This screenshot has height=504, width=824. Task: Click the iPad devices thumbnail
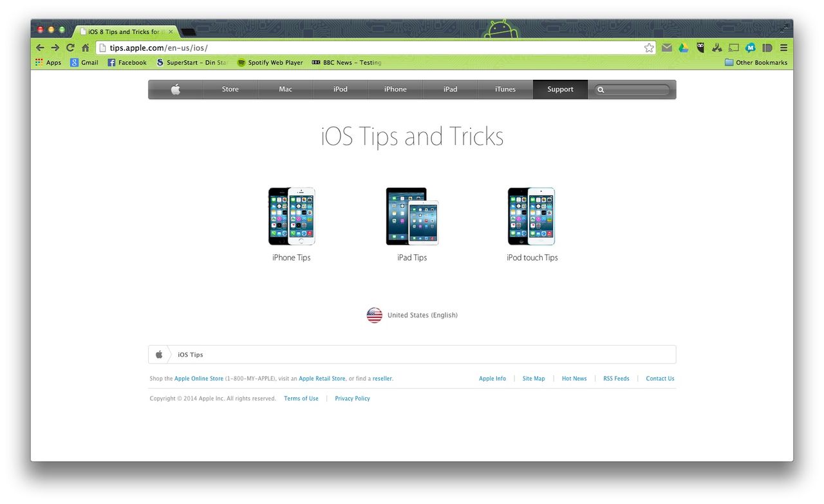412,216
